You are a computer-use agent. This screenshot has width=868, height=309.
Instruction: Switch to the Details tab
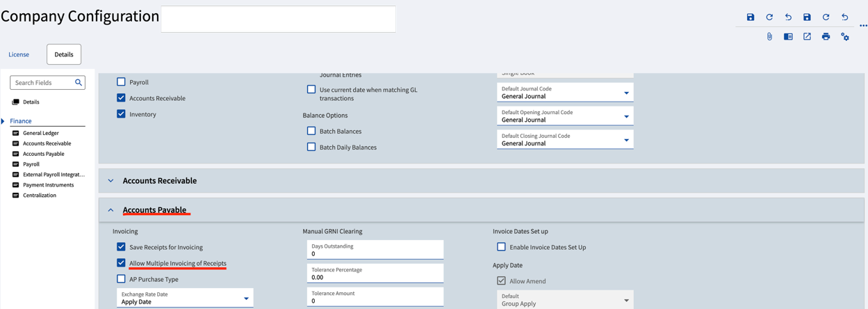(x=64, y=54)
